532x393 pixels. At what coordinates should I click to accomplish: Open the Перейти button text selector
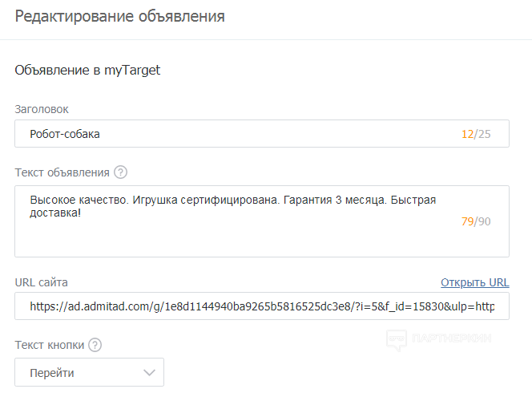coord(89,373)
